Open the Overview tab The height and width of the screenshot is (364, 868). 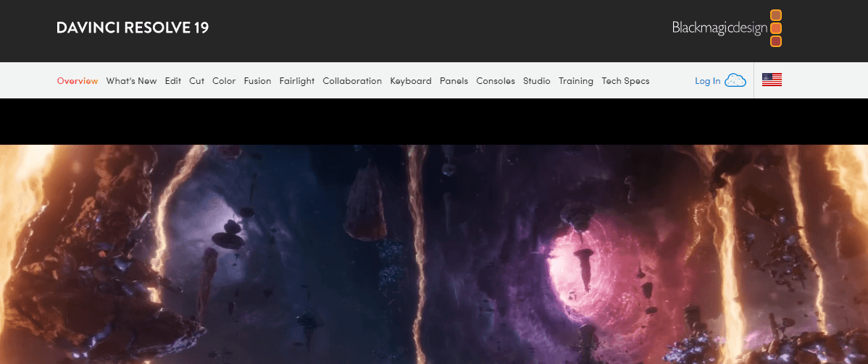click(x=78, y=81)
